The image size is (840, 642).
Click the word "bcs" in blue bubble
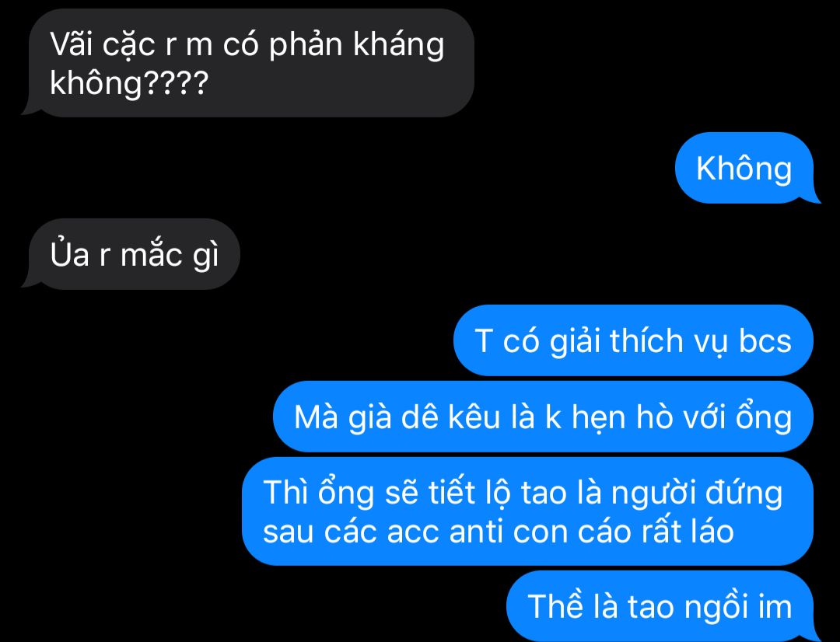coord(765,340)
